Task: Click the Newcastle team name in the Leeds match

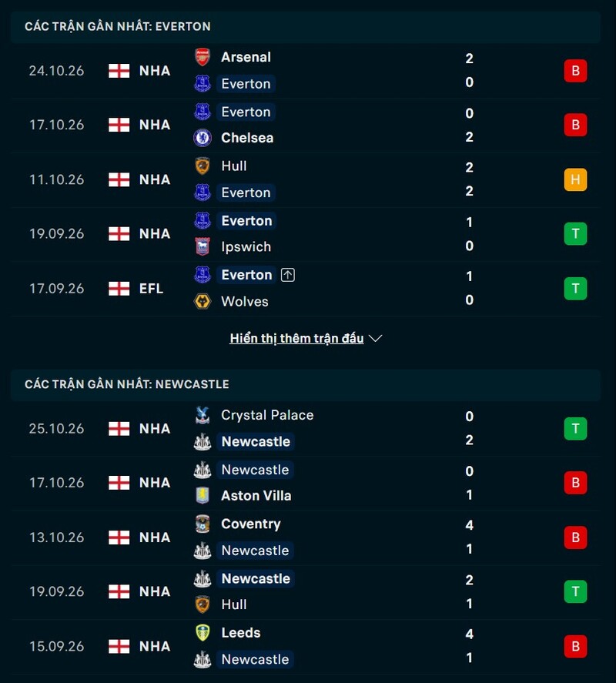Action: (256, 659)
